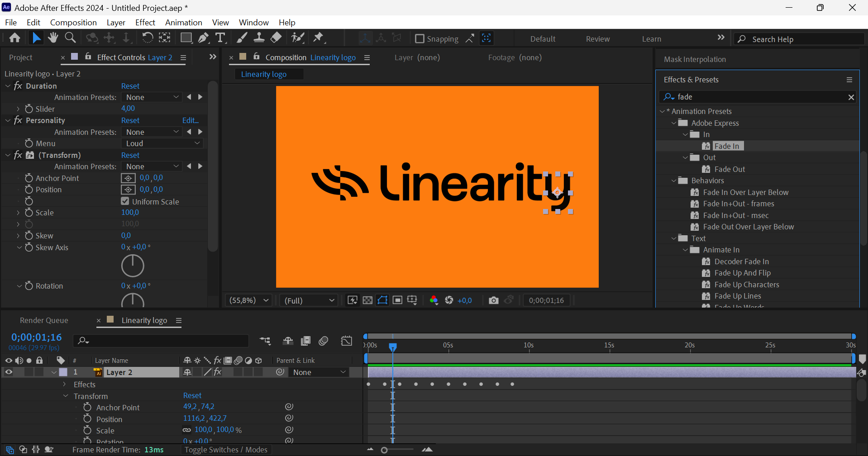
Task: Select the Horizontal Type tool
Action: 220,38
